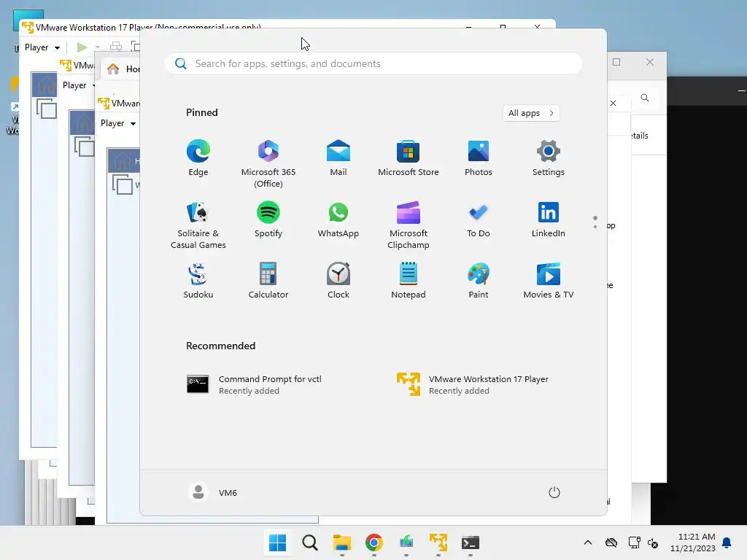Screen dimensions: 747x560
Task: Open the muted volume tray icon
Action: pos(653,542)
